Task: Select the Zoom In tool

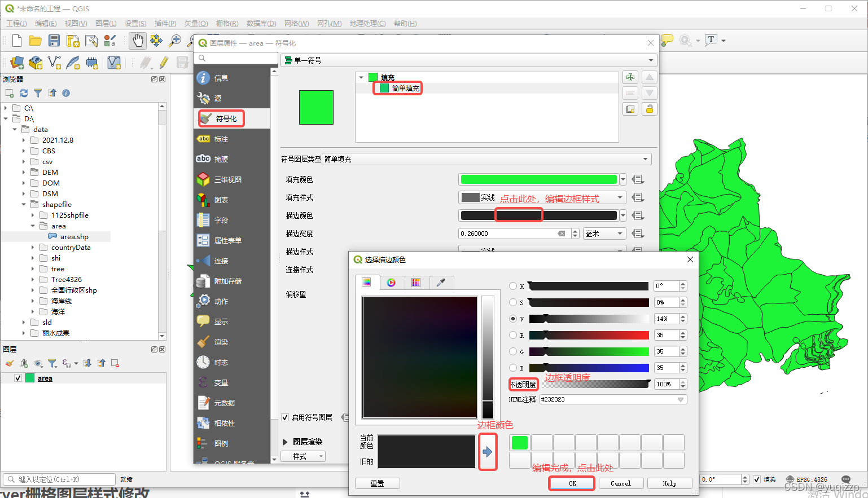Action: click(176, 41)
